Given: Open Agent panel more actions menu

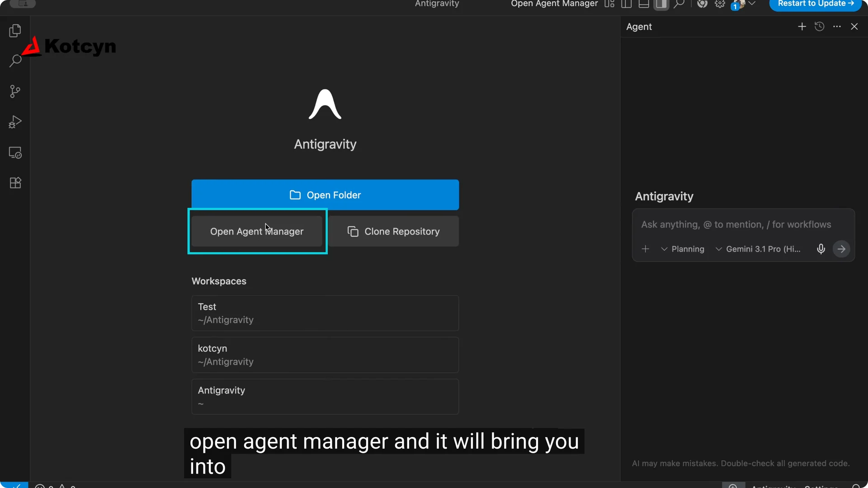Looking at the screenshot, I should 837,27.
